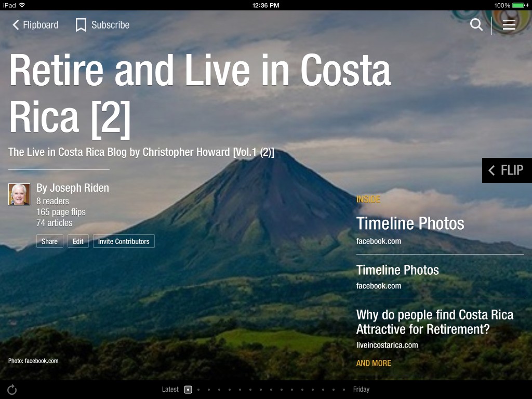Tap the Share button
532x399 pixels.
[x=49, y=241]
